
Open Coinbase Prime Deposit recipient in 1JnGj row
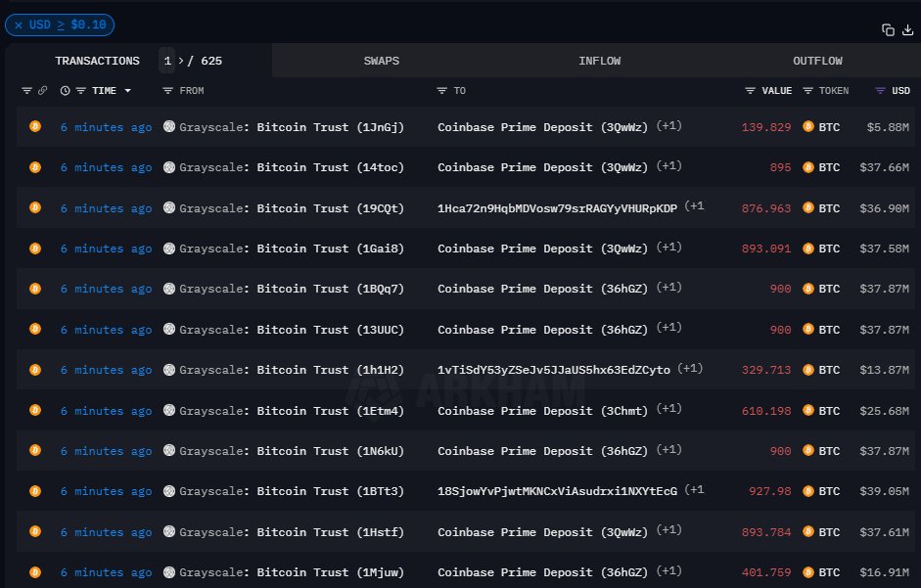[x=542, y=127]
